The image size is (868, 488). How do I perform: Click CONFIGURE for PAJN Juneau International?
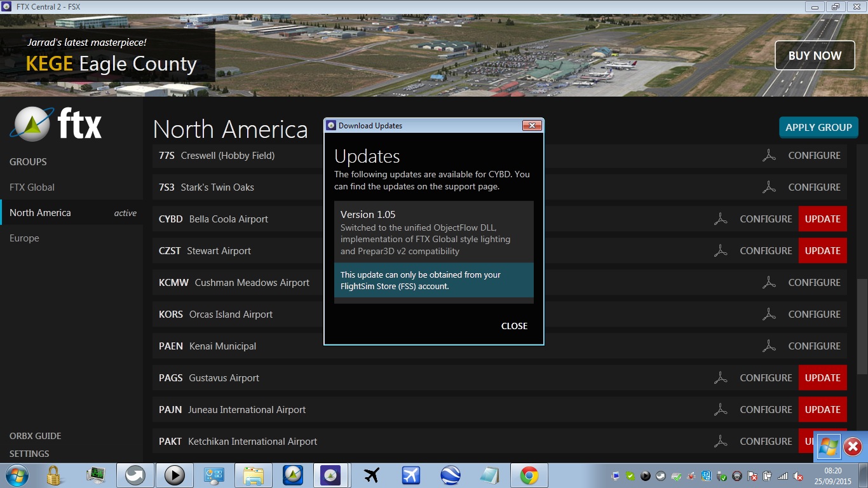[x=766, y=410]
